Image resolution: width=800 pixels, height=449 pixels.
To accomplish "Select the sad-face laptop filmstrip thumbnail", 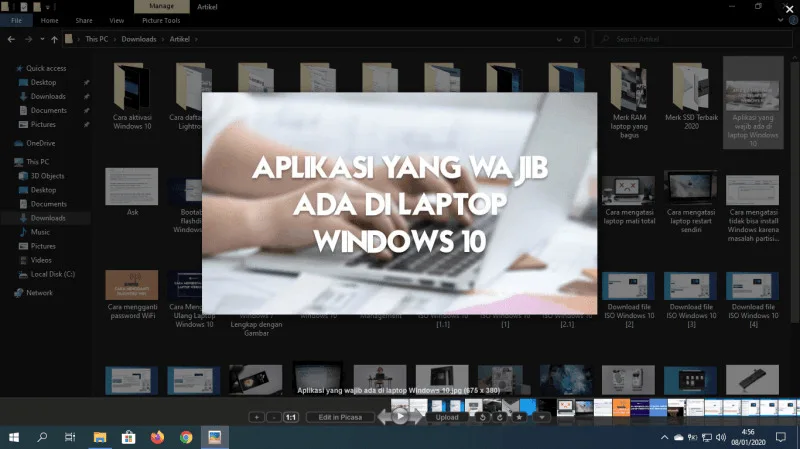I will coord(566,407).
